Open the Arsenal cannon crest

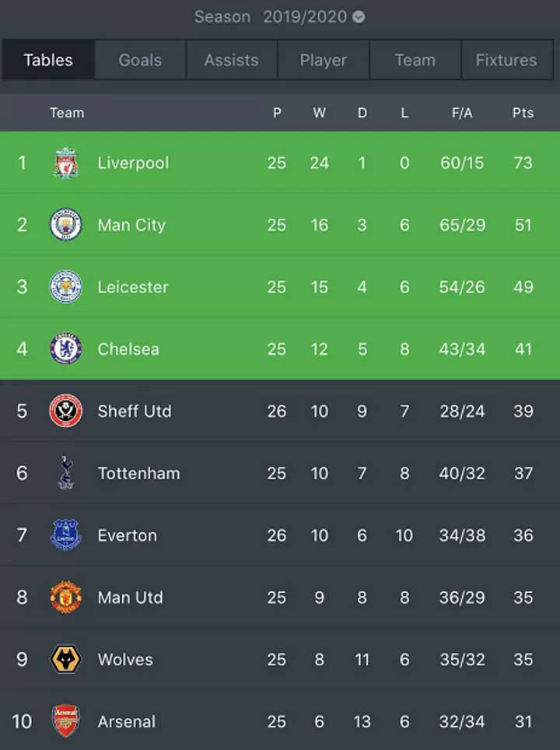point(66,720)
